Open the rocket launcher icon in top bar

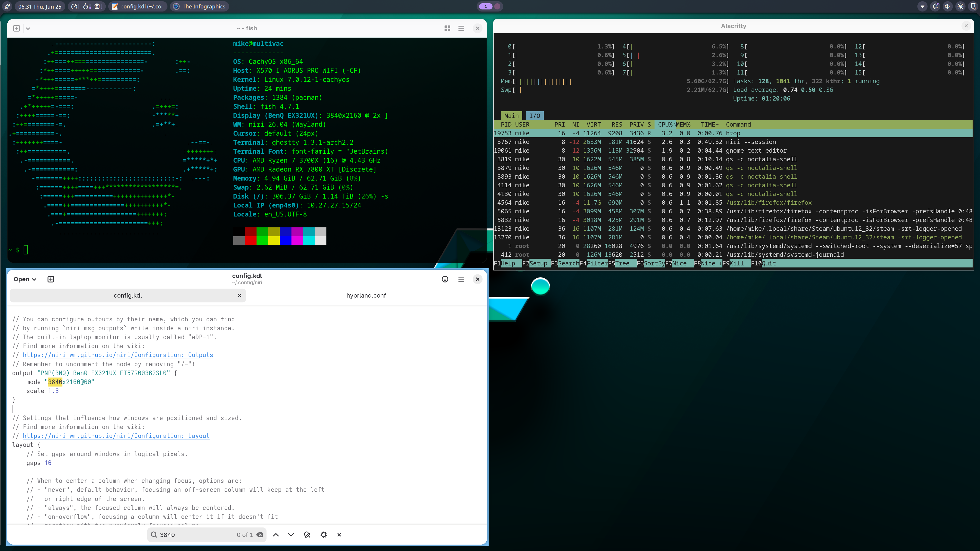(x=7, y=6)
